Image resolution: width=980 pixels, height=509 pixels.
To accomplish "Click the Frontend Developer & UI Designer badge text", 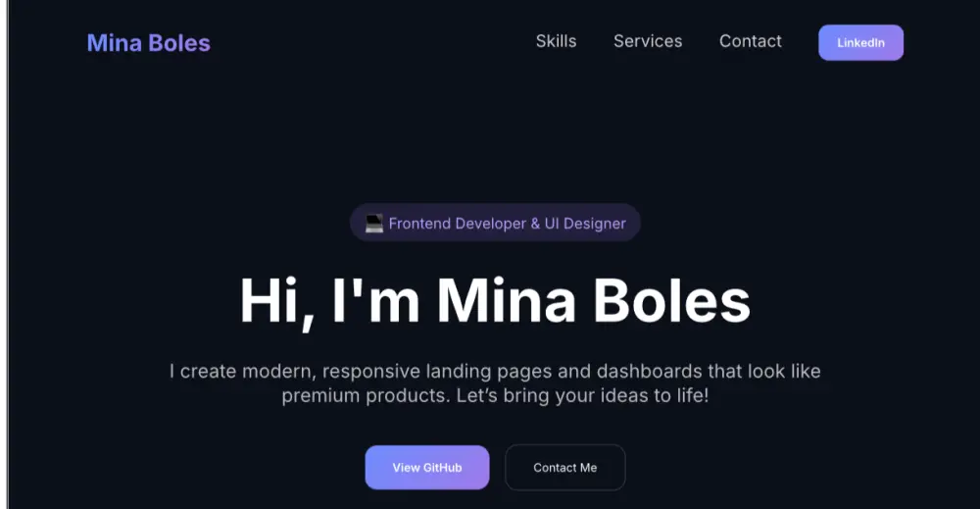I will 507,224.
